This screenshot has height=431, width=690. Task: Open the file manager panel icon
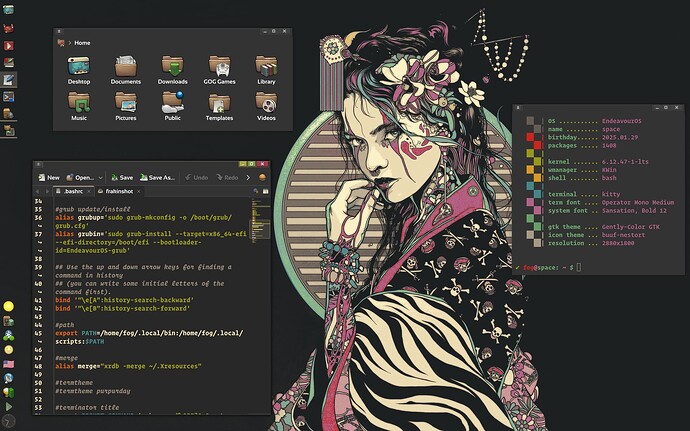point(8,130)
